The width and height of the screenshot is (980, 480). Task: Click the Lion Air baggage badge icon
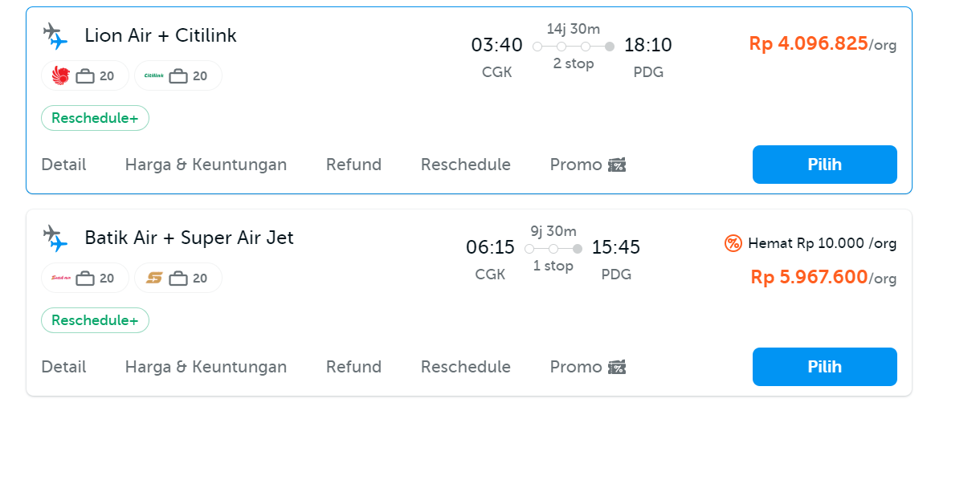(84, 76)
